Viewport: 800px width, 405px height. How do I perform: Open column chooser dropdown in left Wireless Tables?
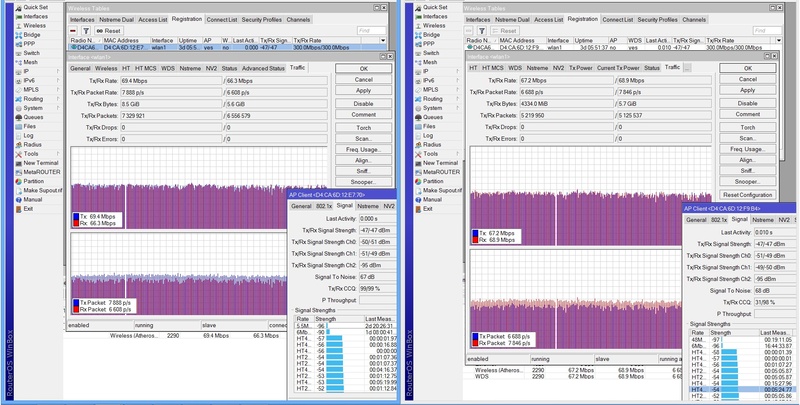tap(385, 40)
